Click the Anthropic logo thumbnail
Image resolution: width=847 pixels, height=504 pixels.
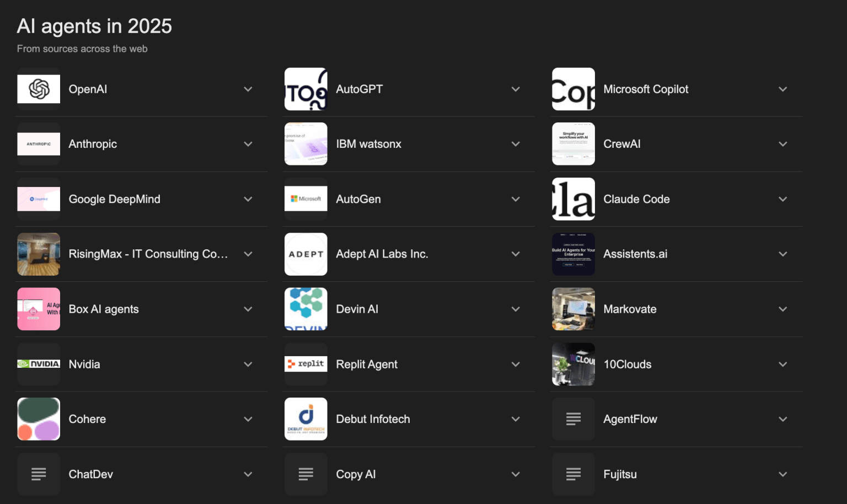[39, 144]
